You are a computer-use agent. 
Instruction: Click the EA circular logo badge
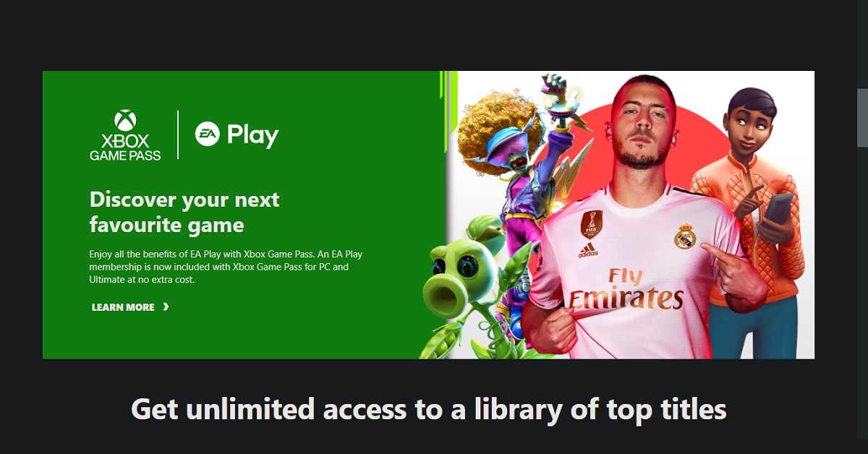pos(208,134)
